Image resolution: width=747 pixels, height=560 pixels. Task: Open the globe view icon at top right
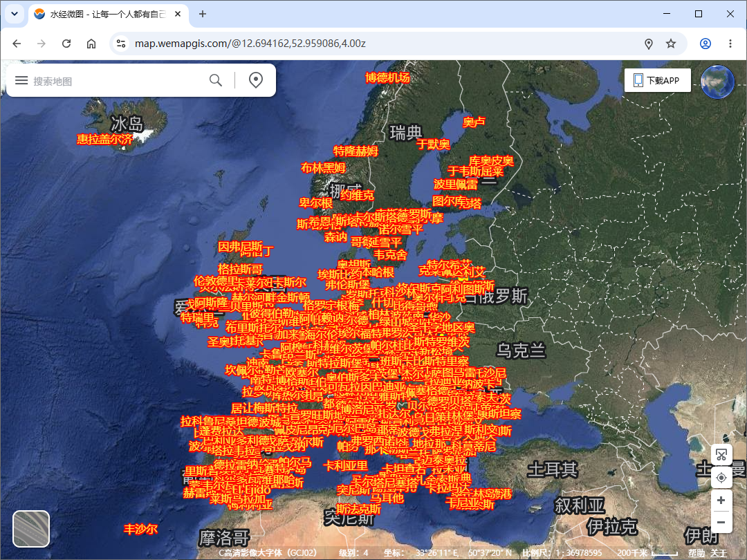pos(717,82)
